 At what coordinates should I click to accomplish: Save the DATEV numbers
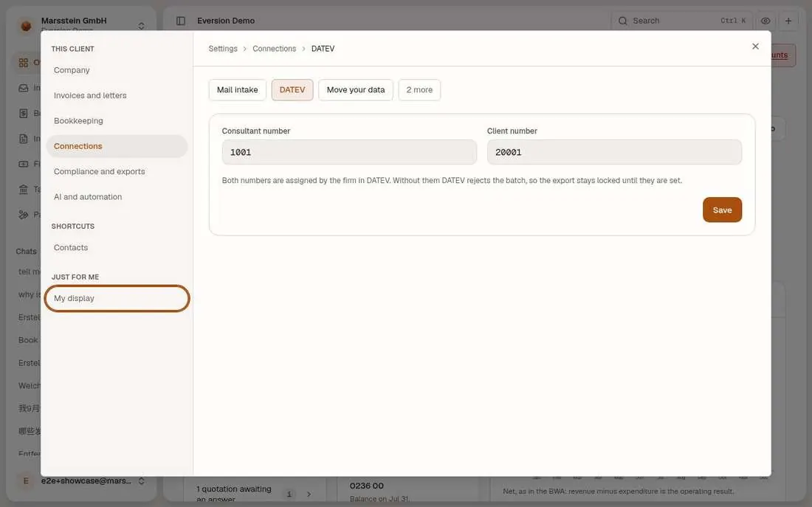click(x=722, y=210)
